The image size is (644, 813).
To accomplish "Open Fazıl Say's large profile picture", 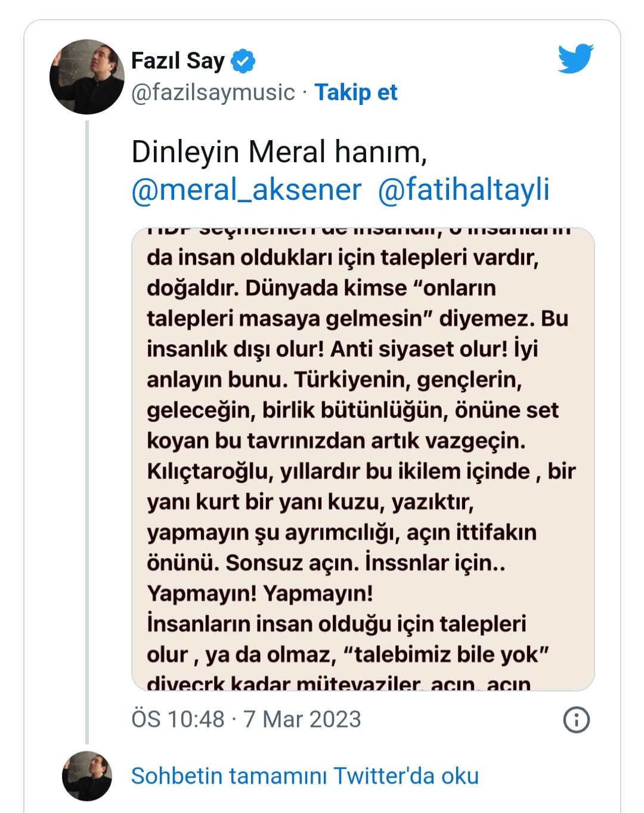I will click(87, 77).
